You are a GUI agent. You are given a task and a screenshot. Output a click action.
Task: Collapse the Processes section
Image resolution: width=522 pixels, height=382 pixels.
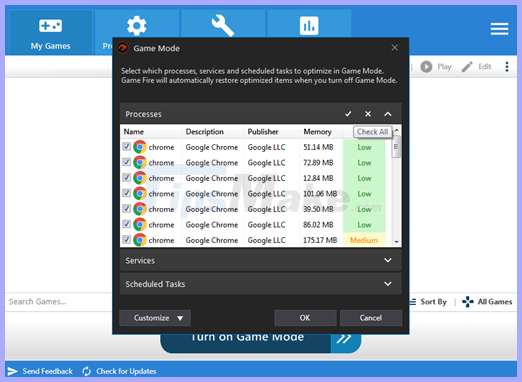point(388,114)
